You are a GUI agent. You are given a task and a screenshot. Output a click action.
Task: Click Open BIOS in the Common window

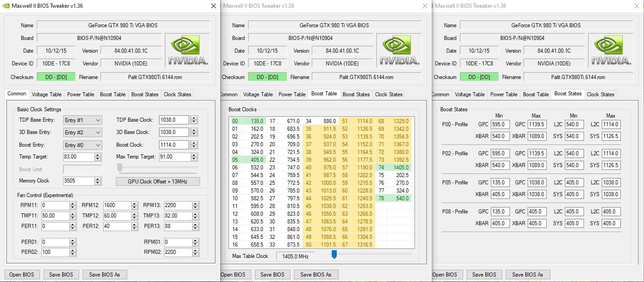[22, 274]
